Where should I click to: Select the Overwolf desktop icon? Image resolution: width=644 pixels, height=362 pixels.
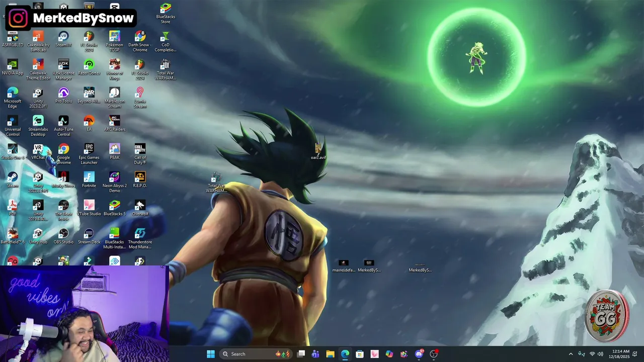140,209
